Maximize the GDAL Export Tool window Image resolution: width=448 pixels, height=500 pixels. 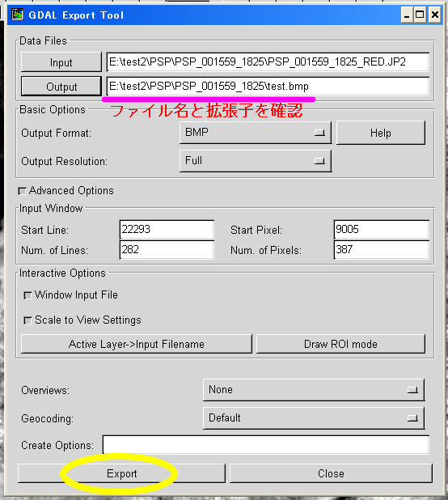click(420, 15)
